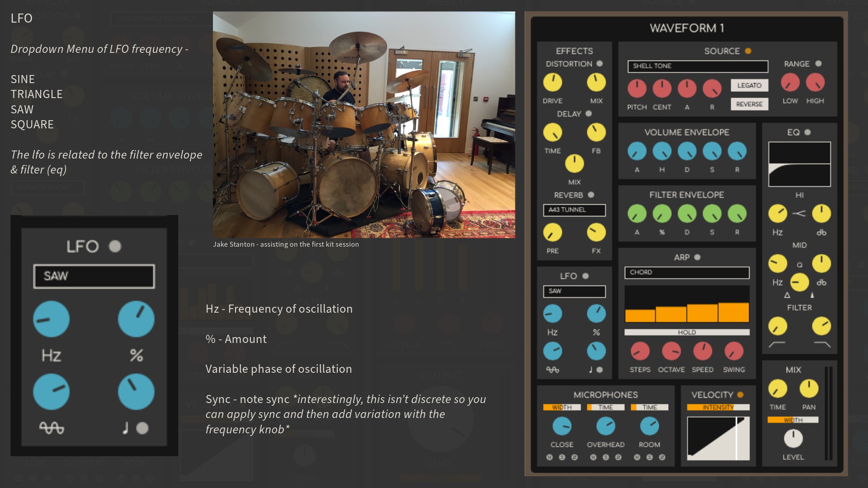
Task: Enable the ARP power toggle
Action: [697, 257]
